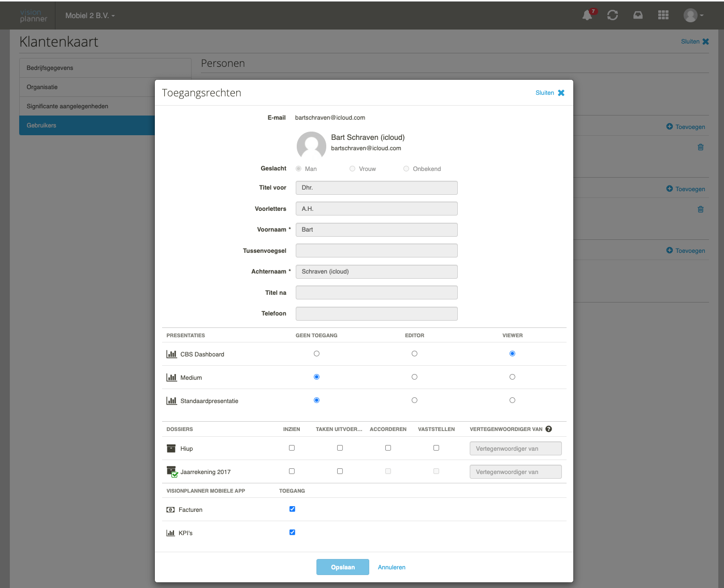Screen dimensions: 724x588
Task: Open the notifications bell with 7 alerts
Action: (x=587, y=15)
